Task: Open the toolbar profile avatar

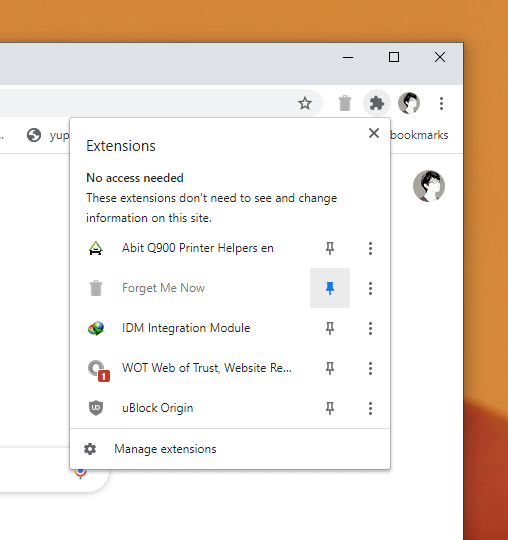Action: [409, 103]
